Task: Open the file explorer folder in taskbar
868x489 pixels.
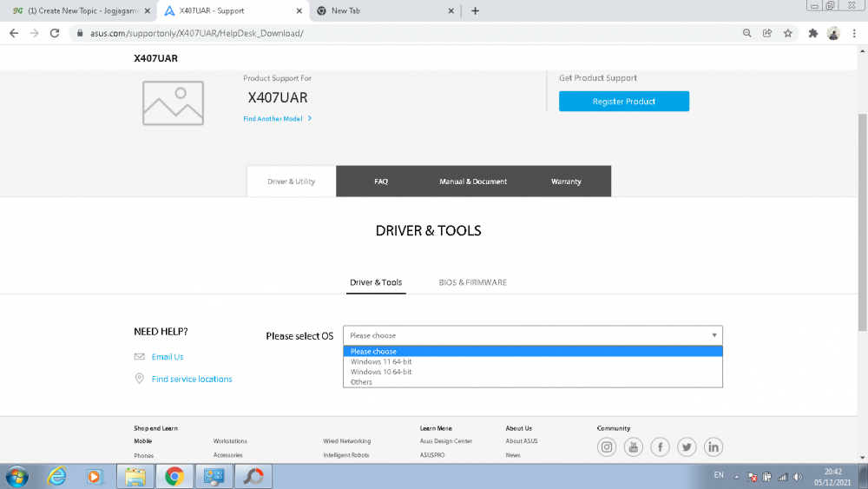Action: (x=135, y=476)
